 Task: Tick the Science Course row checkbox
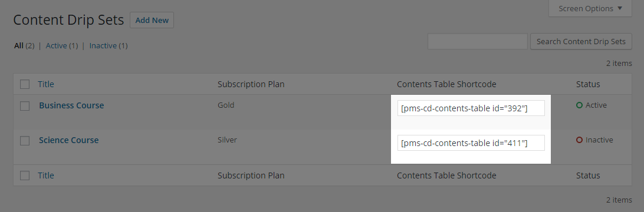coord(25,141)
